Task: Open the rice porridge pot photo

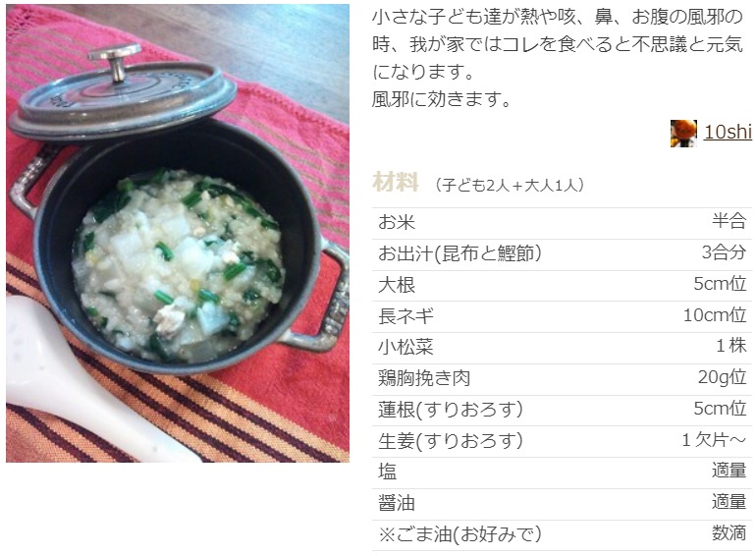Action: [178, 234]
